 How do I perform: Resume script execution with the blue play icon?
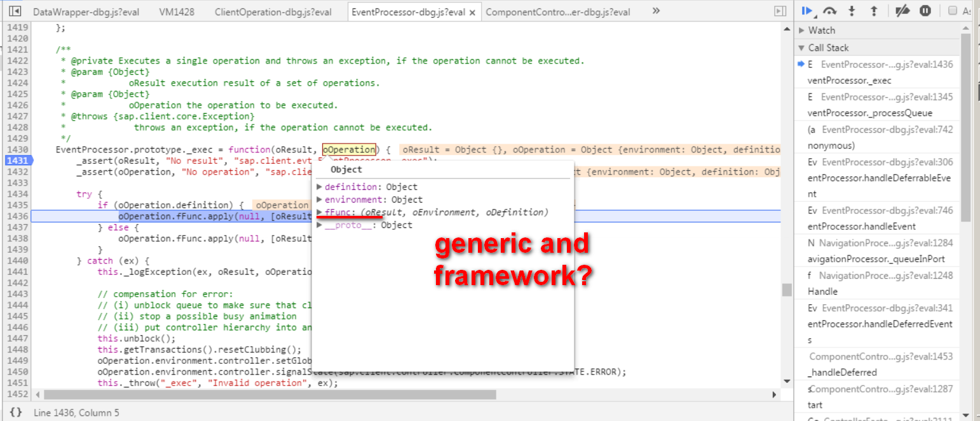click(807, 11)
